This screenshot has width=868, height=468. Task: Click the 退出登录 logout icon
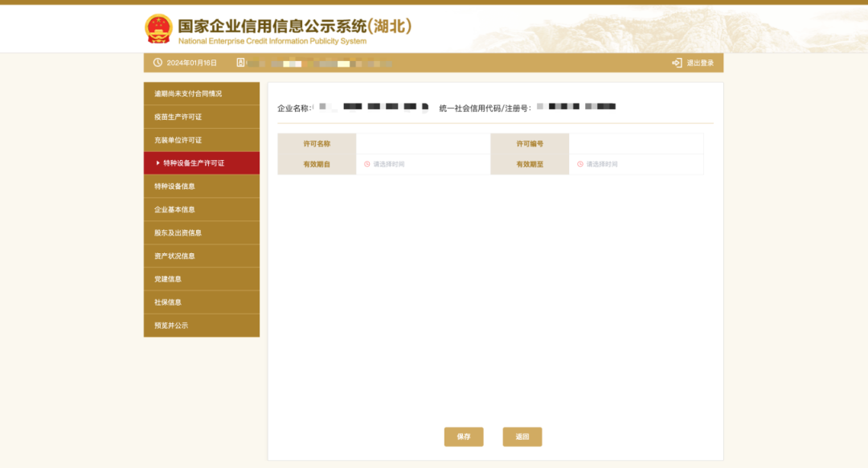click(677, 63)
